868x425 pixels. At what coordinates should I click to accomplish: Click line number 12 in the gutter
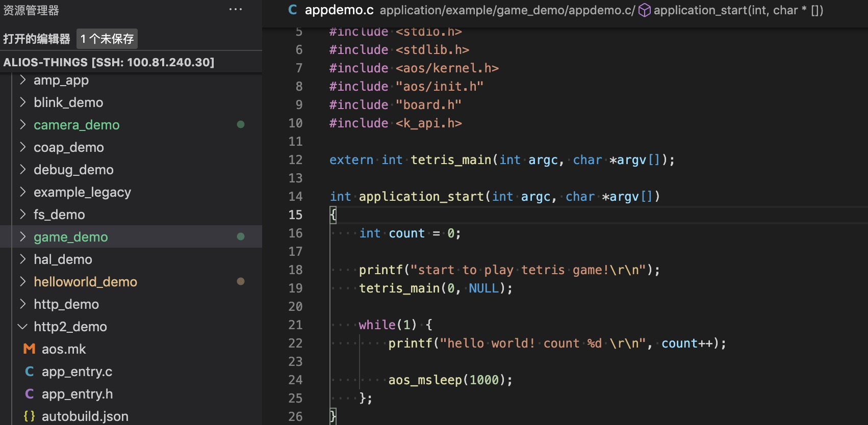click(x=295, y=160)
